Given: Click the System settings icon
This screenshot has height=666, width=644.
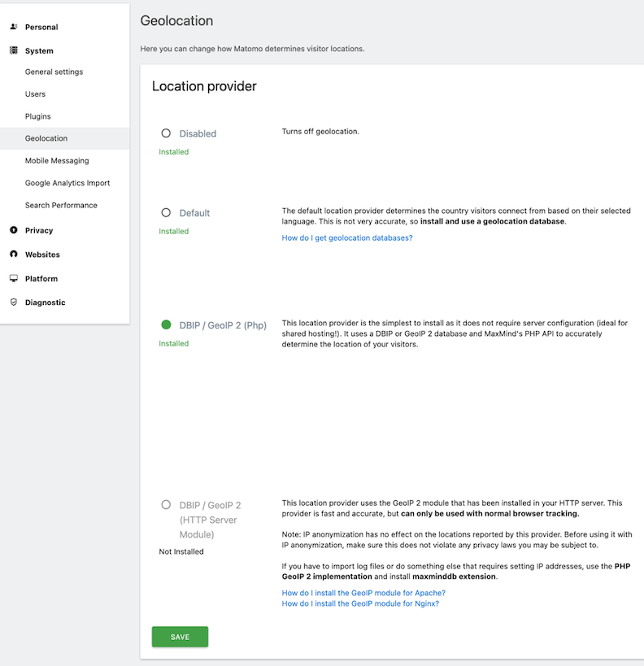Looking at the screenshot, I should coord(13,50).
